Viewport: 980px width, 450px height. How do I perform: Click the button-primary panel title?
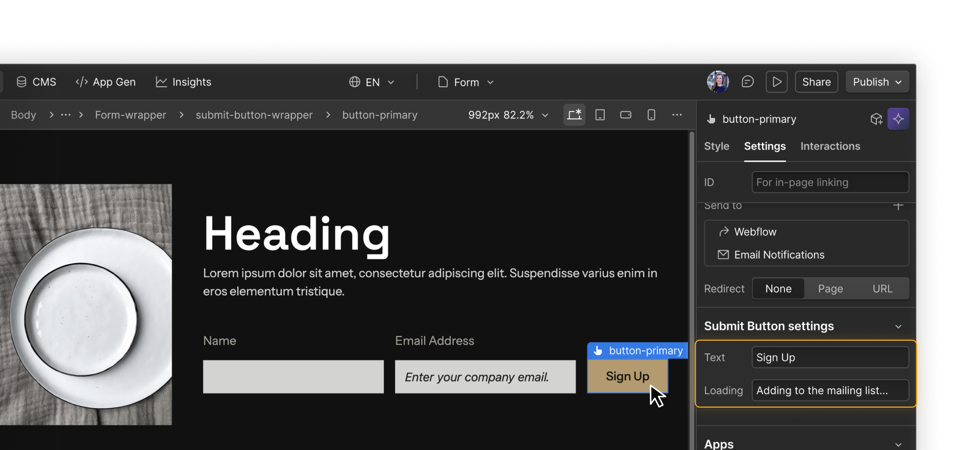coord(759,119)
